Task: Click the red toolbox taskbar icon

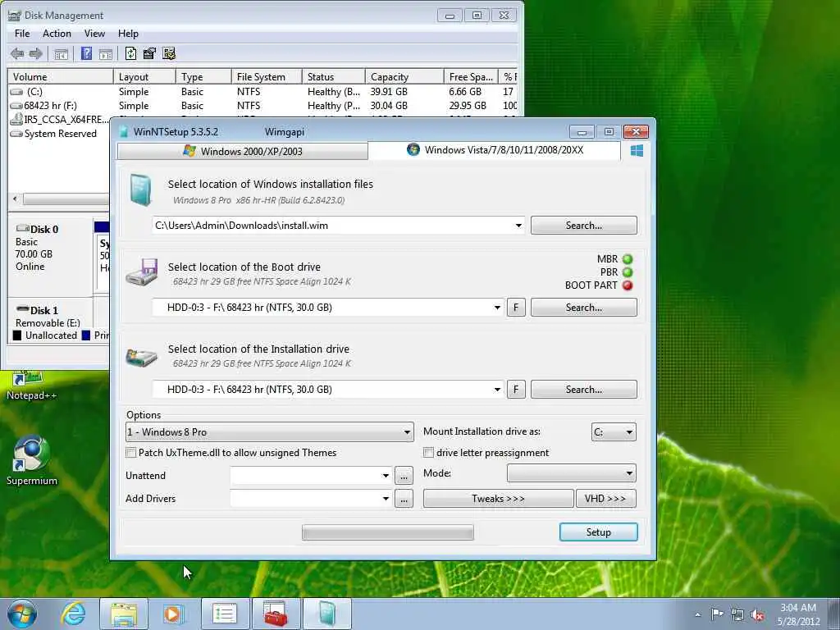Action: 276,614
